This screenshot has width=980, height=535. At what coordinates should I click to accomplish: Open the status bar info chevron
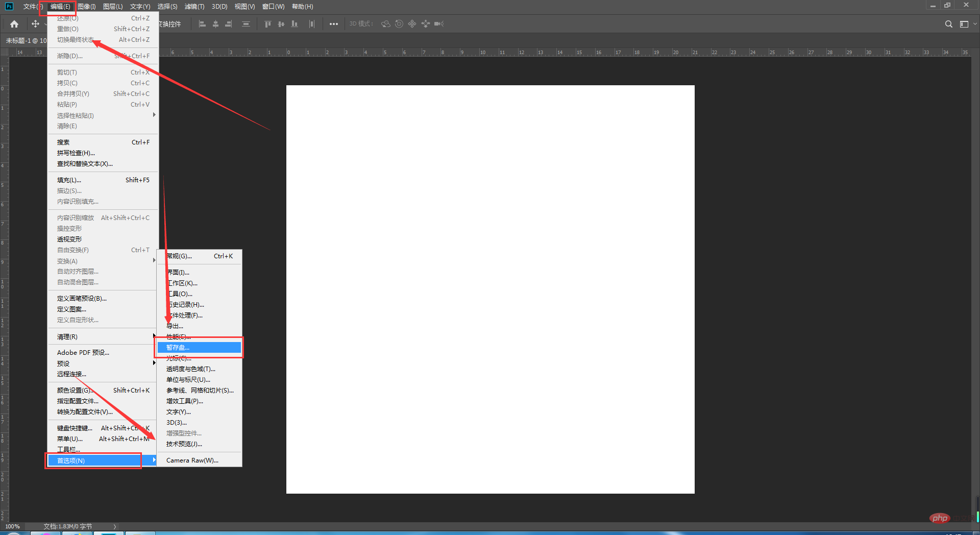point(115,526)
